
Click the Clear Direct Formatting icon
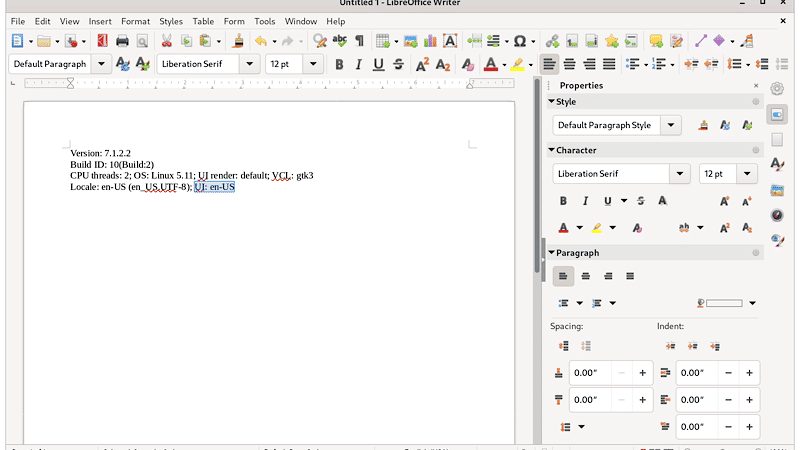(467, 64)
